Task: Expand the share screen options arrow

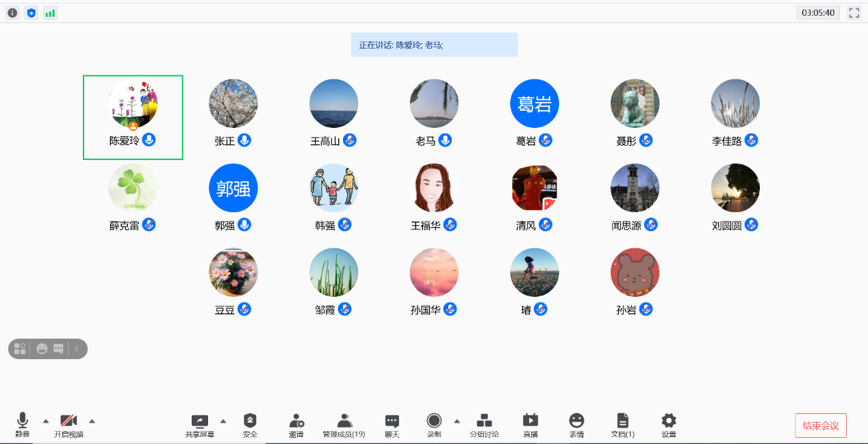Action: pos(223,421)
